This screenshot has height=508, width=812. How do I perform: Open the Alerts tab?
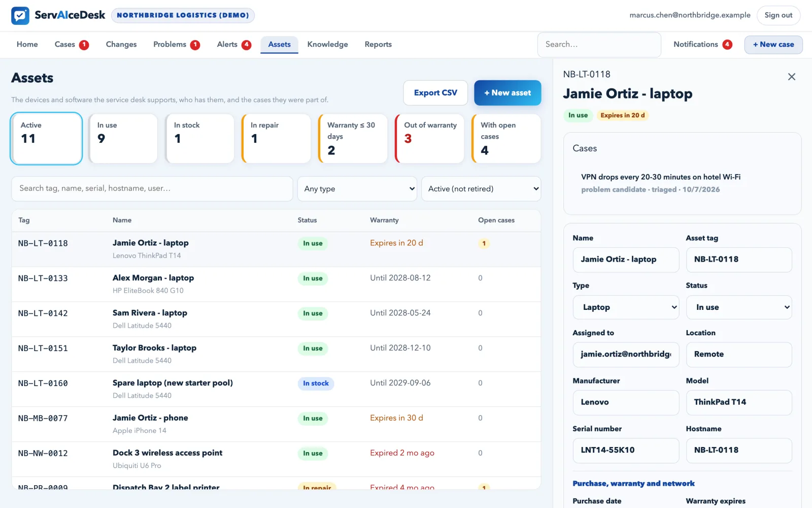pos(234,45)
